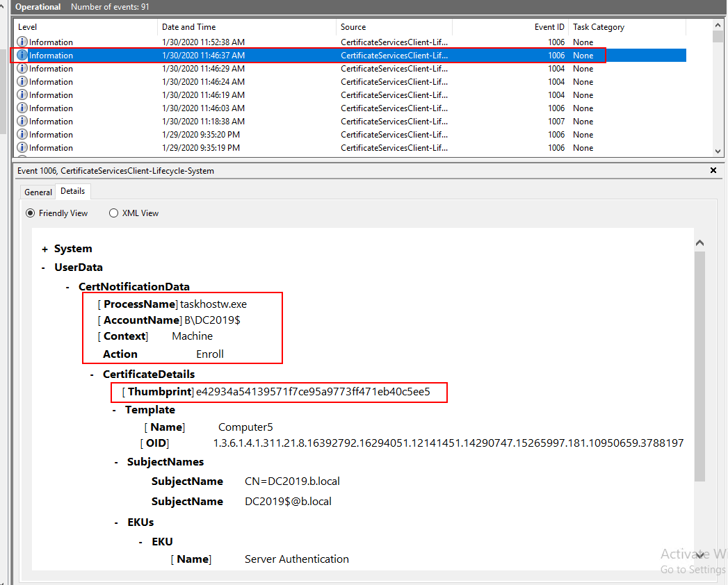Switch to the General tab

click(38, 192)
